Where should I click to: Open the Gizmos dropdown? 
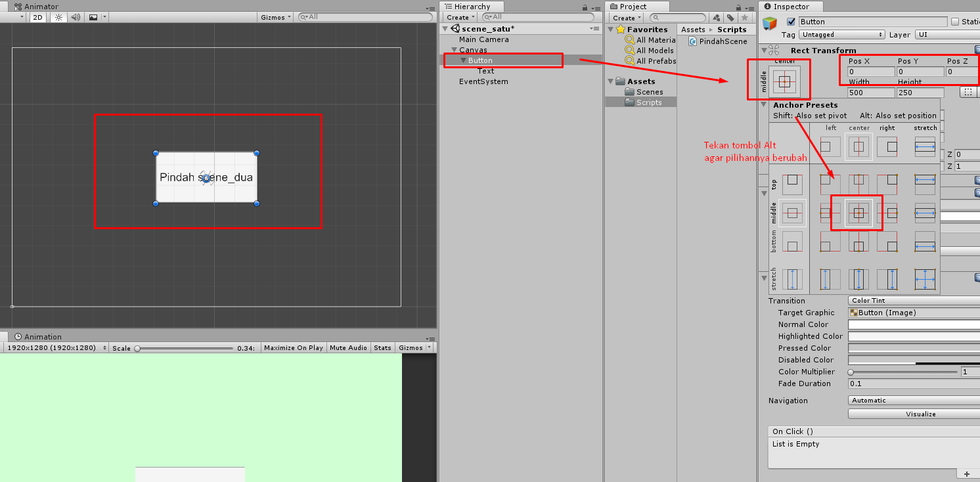pos(275,17)
